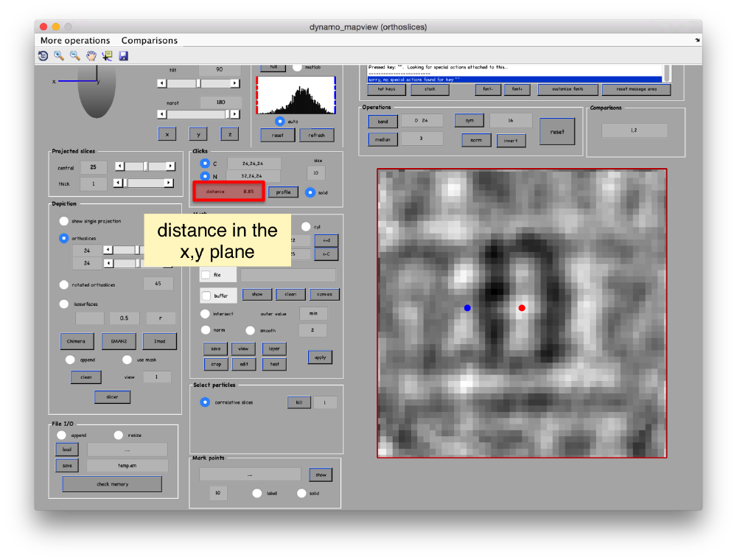This screenshot has width=737, height=560.
Task: Toggle the auto contrast radio button
Action: (279, 121)
